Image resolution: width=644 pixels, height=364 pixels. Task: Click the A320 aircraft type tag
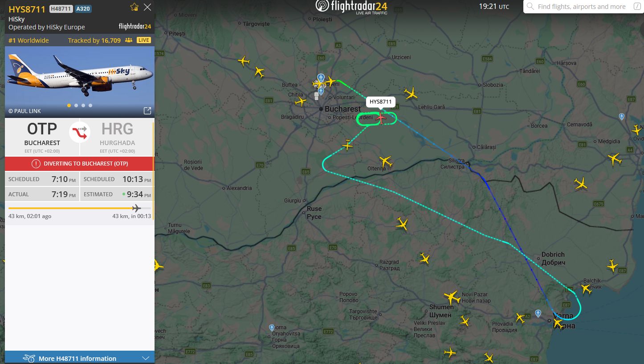coord(83,8)
